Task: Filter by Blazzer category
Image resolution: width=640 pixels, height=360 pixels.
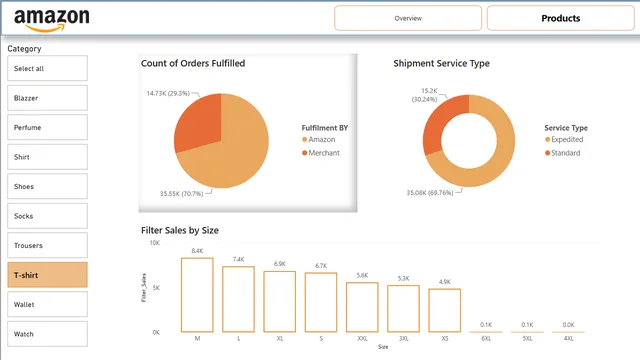Action: pos(47,98)
